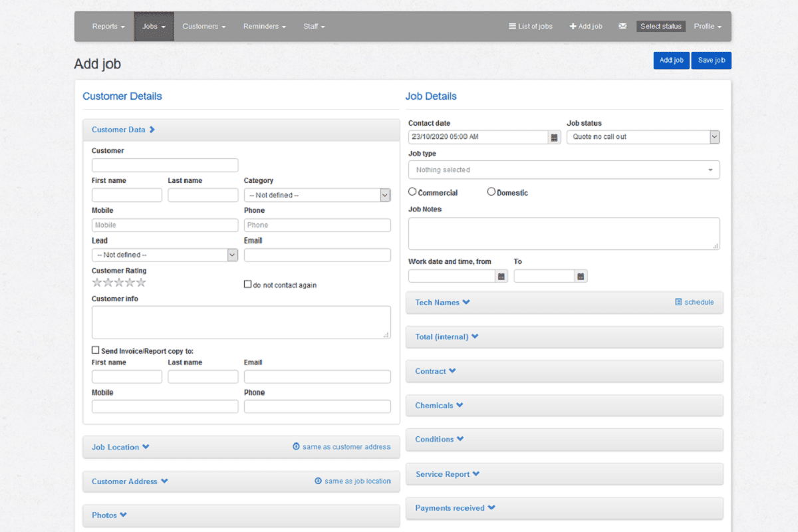This screenshot has width=798, height=532.
Task: Expand the Photos section
Action: [109, 515]
